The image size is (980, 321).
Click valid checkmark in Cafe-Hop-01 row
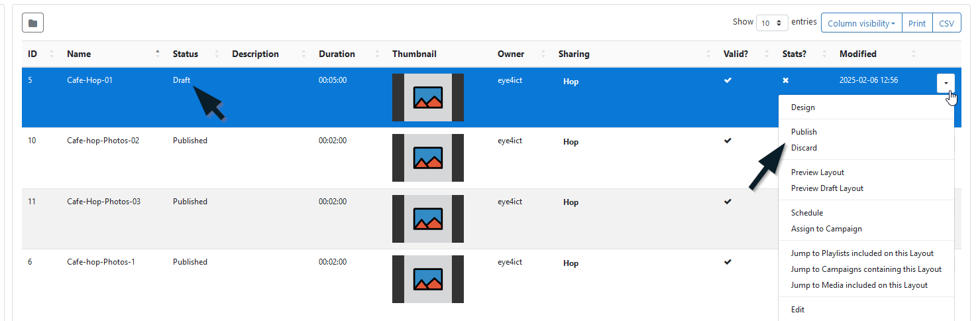click(x=728, y=80)
